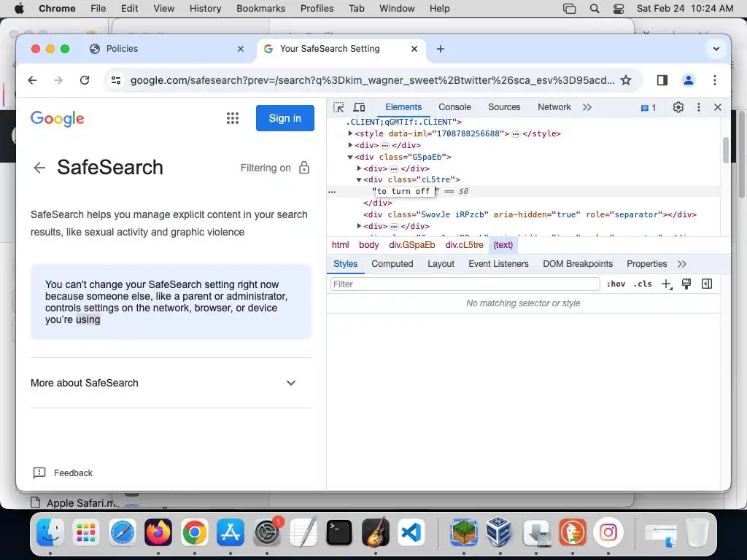Image resolution: width=747 pixels, height=560 pixels.
Task: Open the Properties tab
Action: point(646,264)
